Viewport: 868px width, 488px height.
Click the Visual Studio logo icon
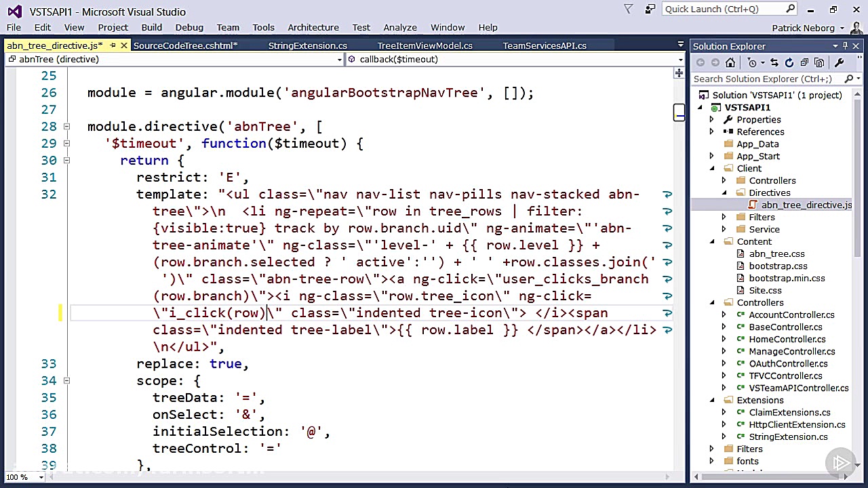[14, 11]
